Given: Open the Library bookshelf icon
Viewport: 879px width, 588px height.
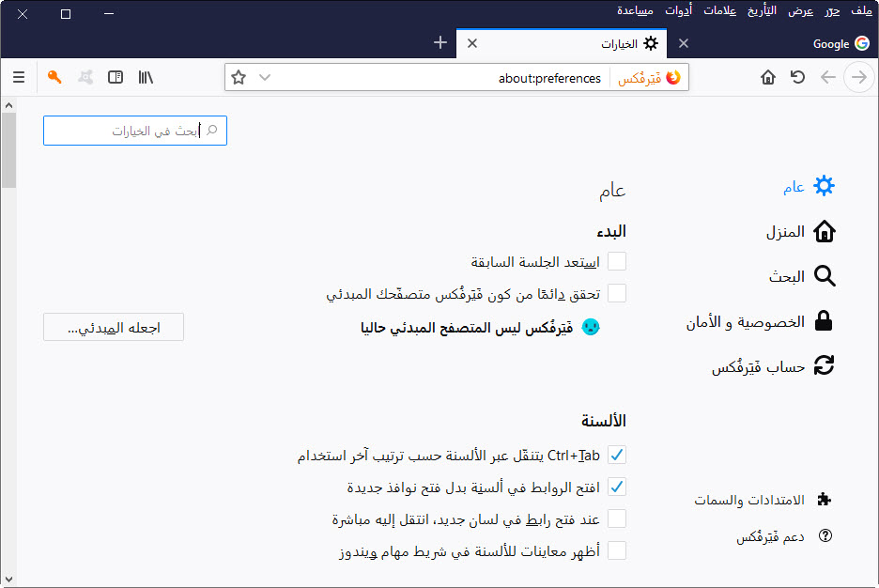Looking at the screenshot, I should [x=146, y=77].
